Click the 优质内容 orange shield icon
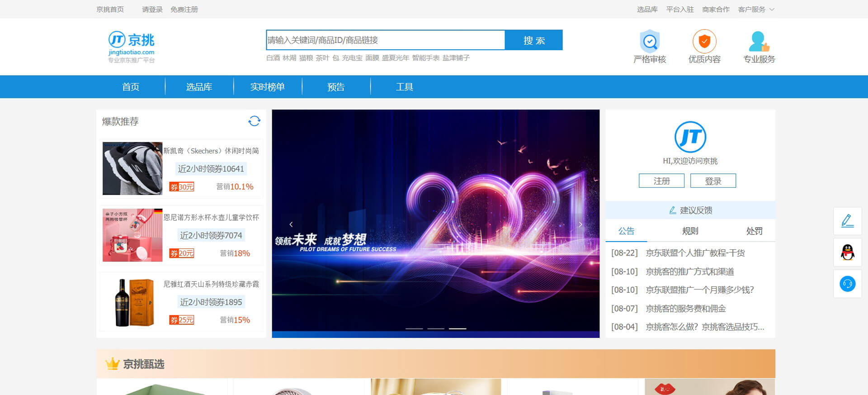The height and width of the screenshot is (395, 868). (x=704, y=42)
